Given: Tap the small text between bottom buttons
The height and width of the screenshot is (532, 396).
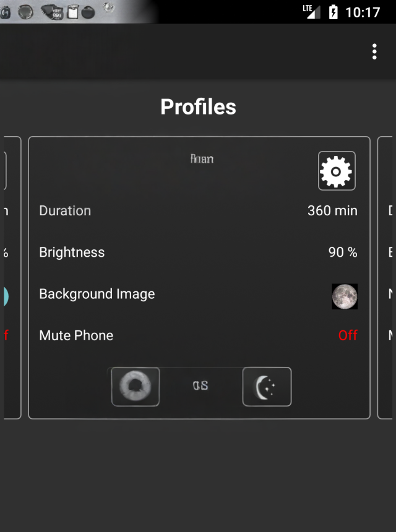Looking at the screenshot, I should 200,386.
